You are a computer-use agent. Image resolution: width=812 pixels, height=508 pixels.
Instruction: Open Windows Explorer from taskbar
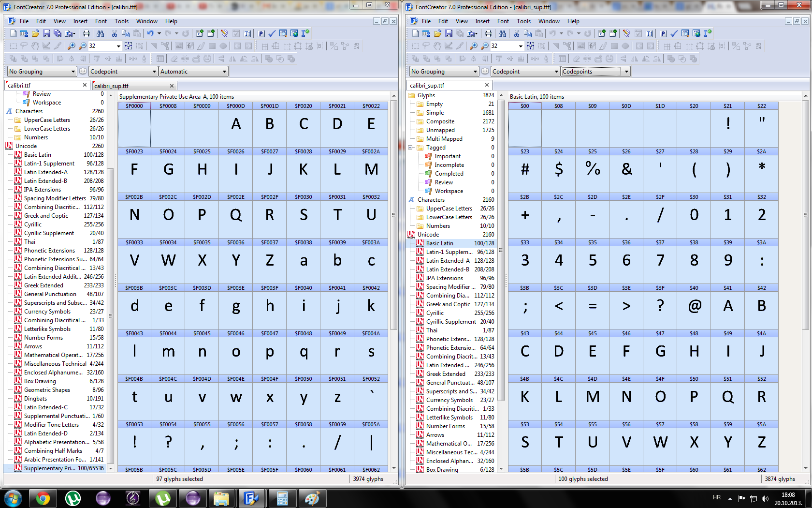221,498
